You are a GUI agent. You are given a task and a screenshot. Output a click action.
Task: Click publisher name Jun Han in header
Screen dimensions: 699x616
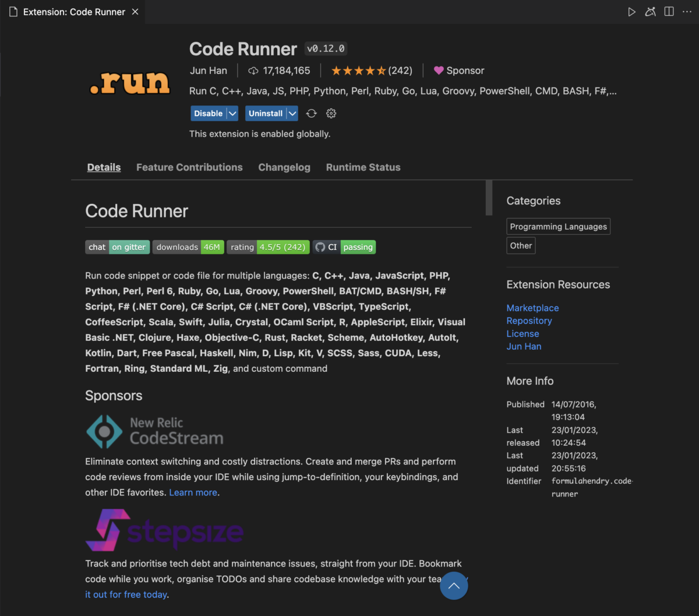point(208,71)
